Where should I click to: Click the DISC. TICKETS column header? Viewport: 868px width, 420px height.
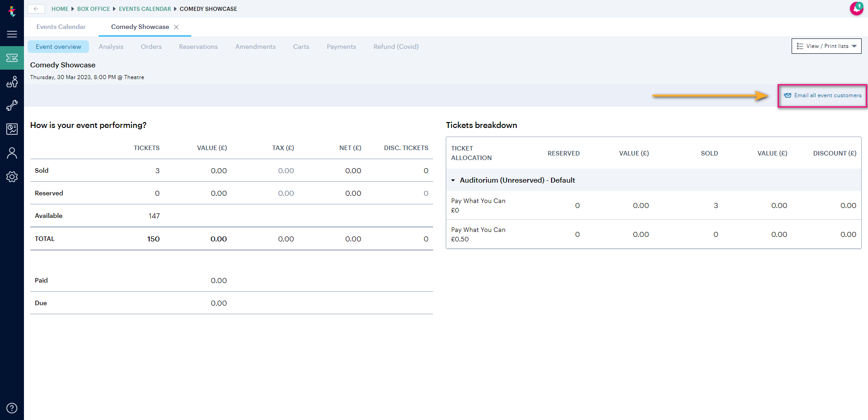pos(406,148)
